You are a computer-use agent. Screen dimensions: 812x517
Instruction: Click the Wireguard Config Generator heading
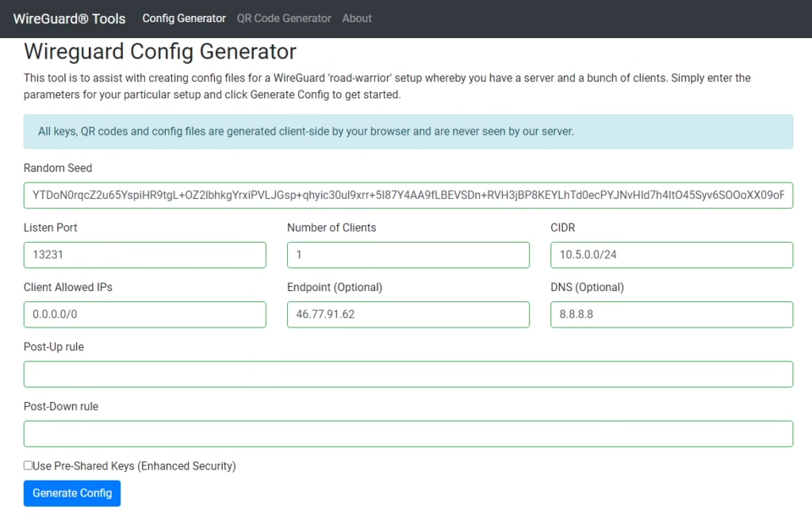pyautogui.click(x=159, y=52)
